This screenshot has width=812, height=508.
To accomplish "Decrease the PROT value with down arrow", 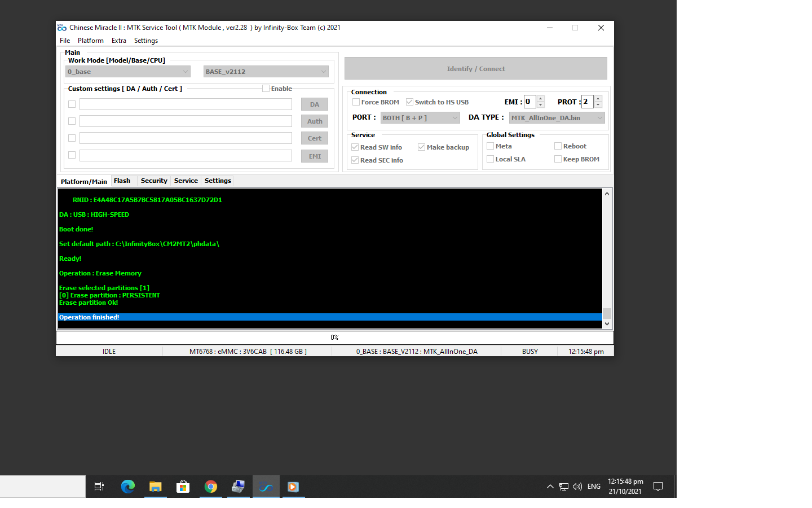I will click(x=598, y=105).
